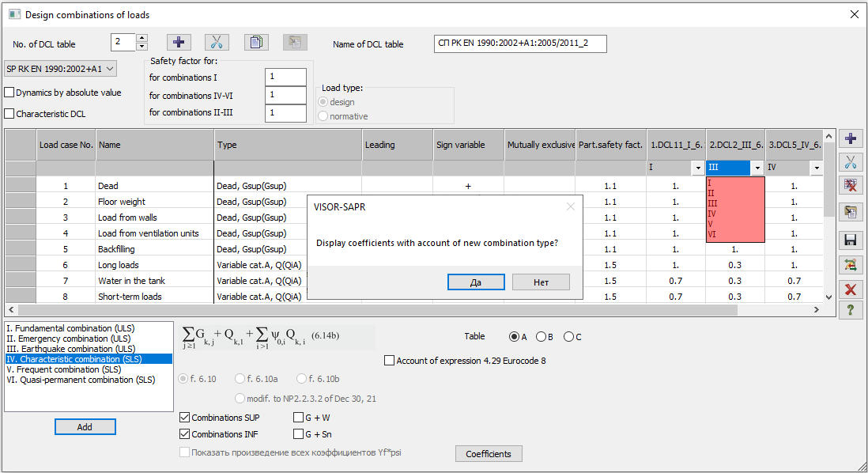The width and height of the screenshot is (868, 473).
Task: Click the purple plus icon right of the table
Action: [851, 139]
